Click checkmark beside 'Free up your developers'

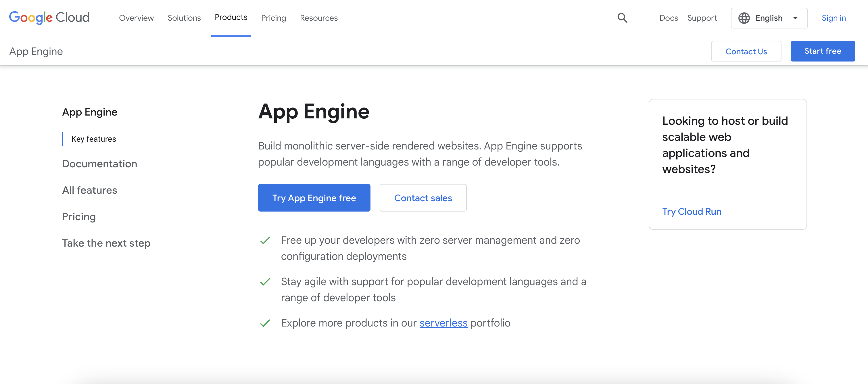tap(265, 240)
